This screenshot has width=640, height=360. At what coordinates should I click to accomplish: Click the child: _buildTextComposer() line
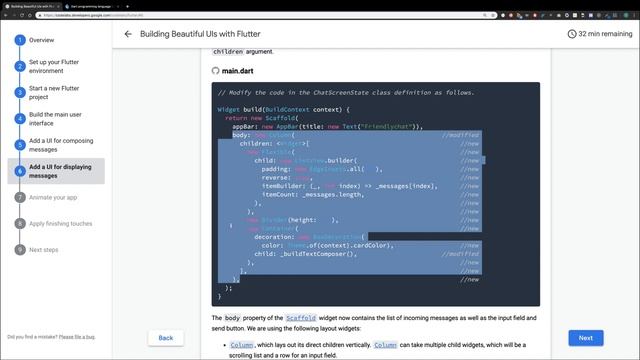(x=305, y=254)
